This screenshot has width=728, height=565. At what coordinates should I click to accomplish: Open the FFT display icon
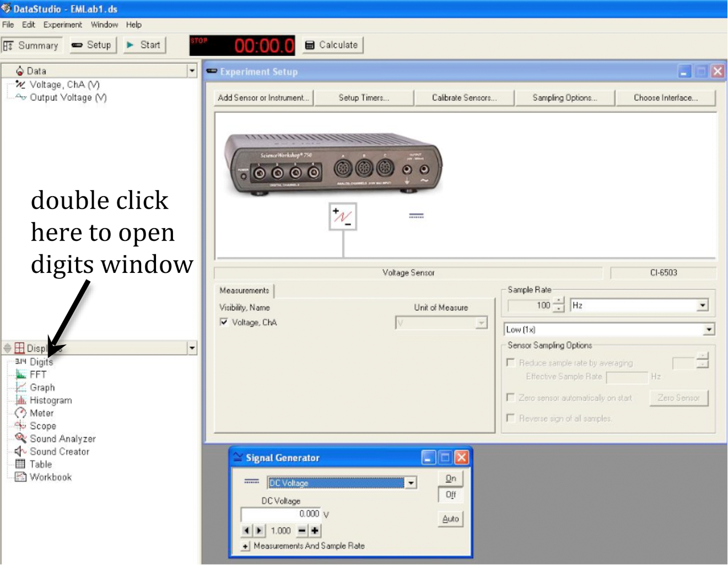21,374
